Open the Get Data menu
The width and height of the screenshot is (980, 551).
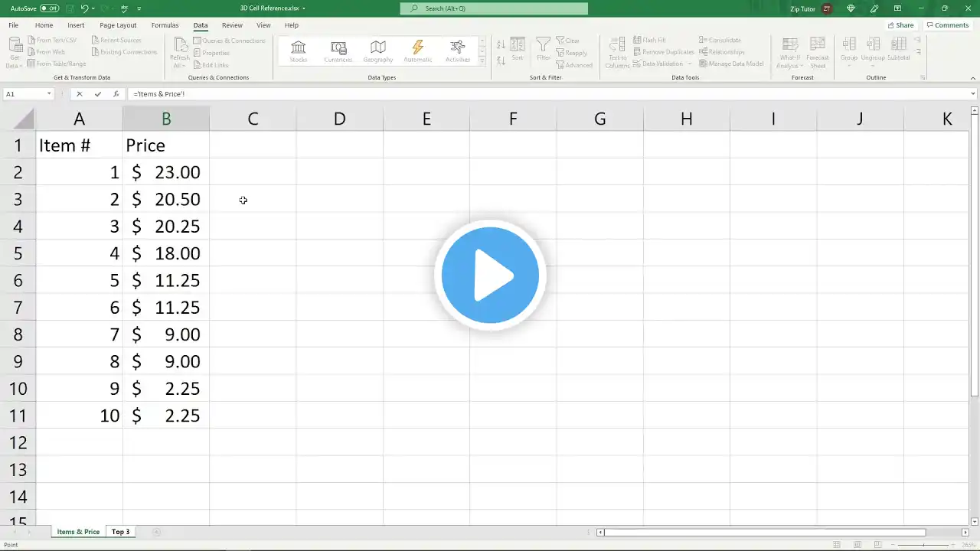pyautogui.click(x=15, y=53)
